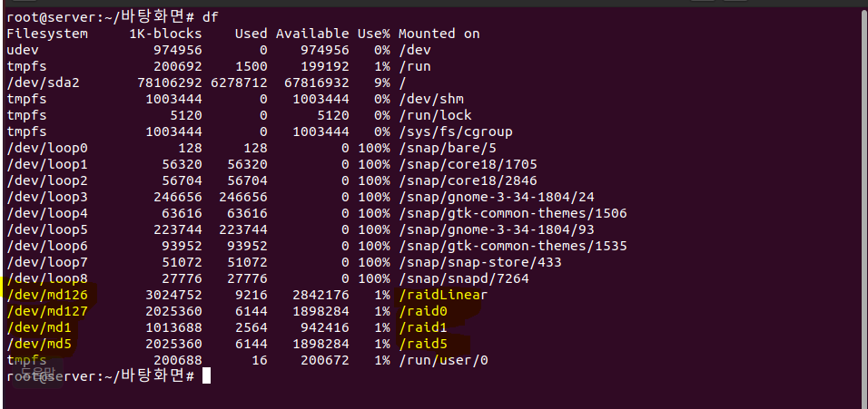Click the '/snap/core18/1705' mount path
The height and width of the screenshot is (409, 868).
(468, 165)
